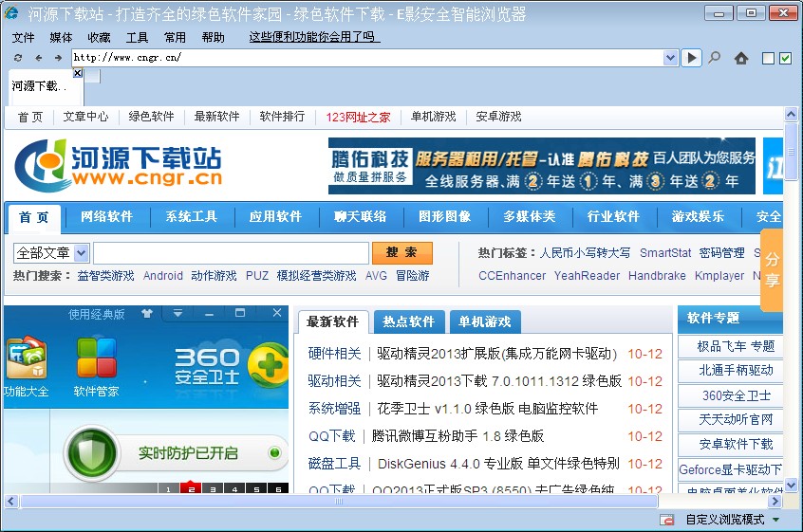Click the vertical scrollbar up arrow
803x532 pixels.
[x=792, y=114]
